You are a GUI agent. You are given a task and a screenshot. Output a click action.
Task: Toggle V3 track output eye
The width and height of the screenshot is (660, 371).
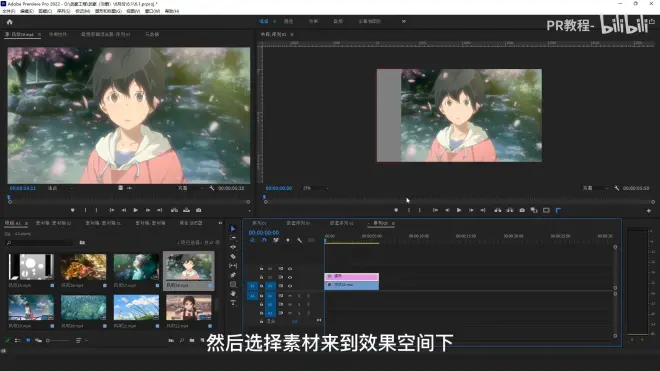pyautogui.click(x=290, y=269)
